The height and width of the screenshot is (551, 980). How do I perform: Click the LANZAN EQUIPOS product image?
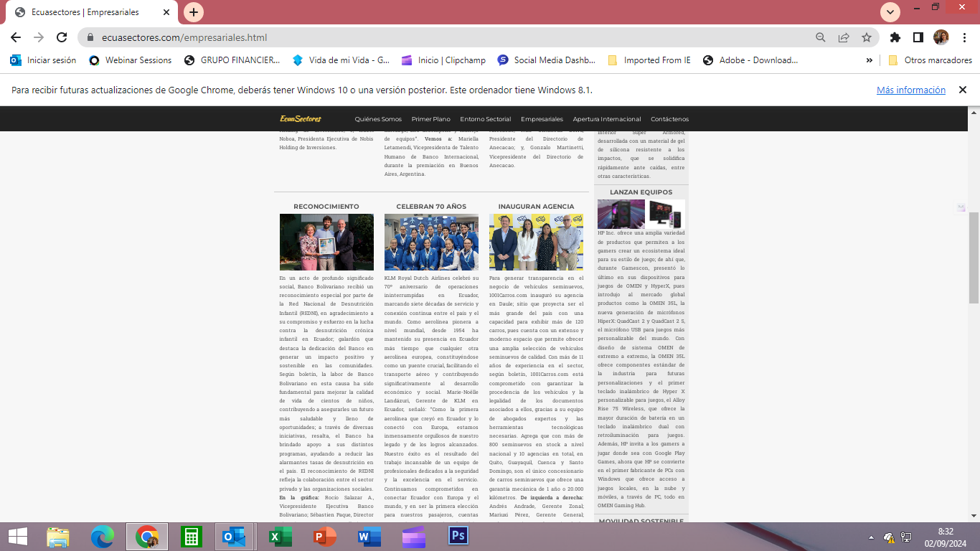pyautogui.click(x=641, y=214)
